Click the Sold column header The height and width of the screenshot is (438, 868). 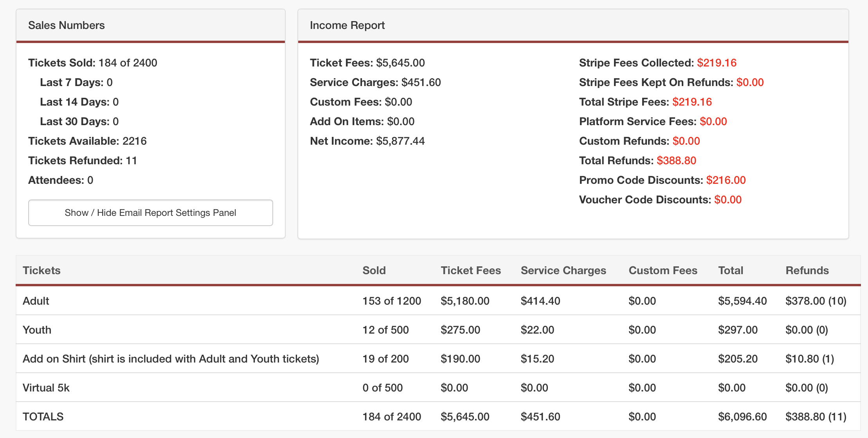click(374, 270)
